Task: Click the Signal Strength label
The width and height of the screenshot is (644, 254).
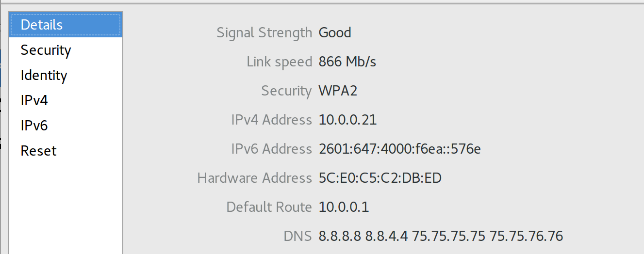Action: pos(264,33)
